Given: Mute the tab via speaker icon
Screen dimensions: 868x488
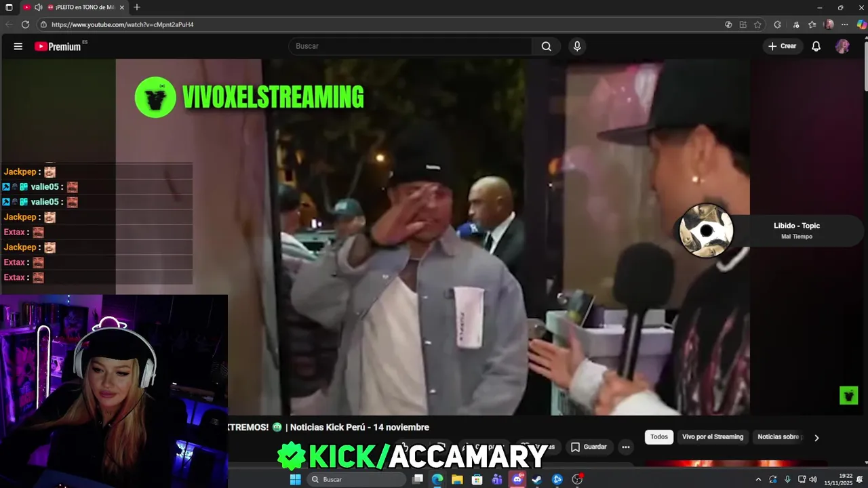Looking at the screenshot, I should tap(38, 7).
